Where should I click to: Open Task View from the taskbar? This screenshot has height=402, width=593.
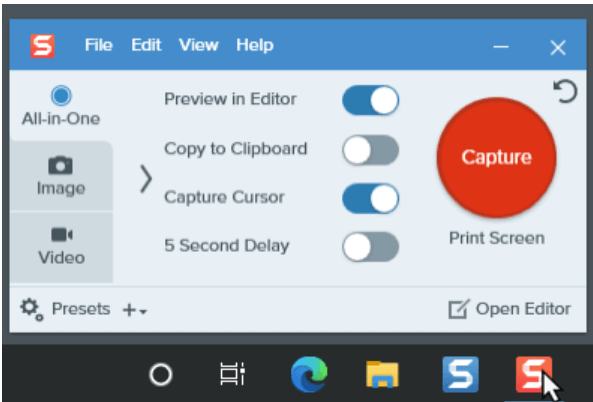coord(233,374)
